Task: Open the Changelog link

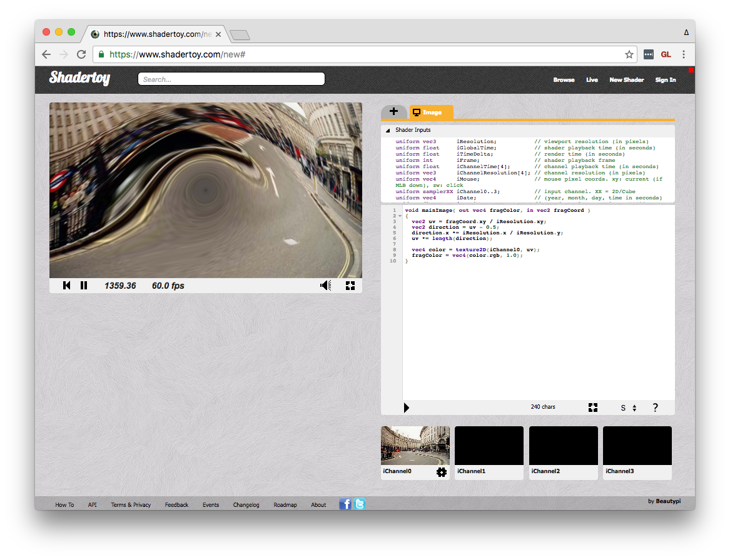Action: (x=246, y=504)
